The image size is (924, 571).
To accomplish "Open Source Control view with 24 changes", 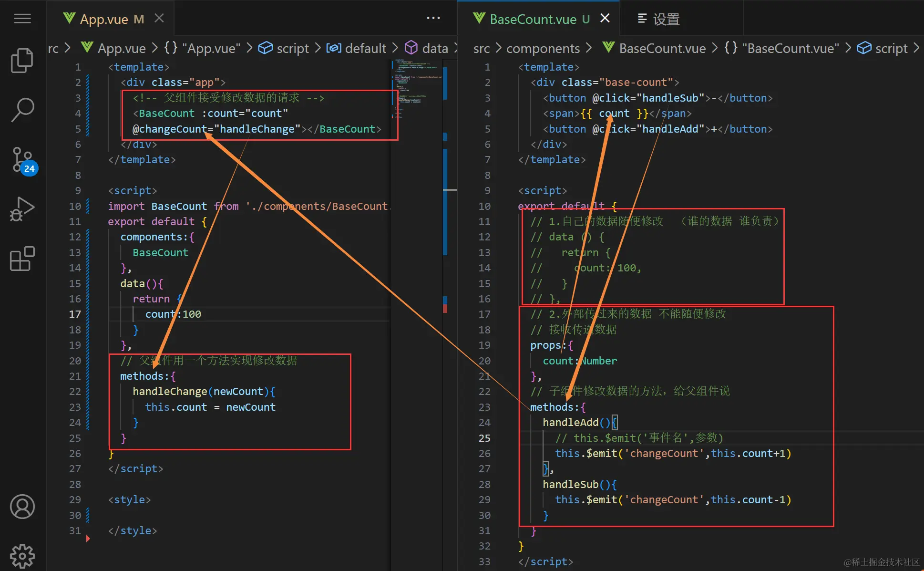I will click(24, 160).
